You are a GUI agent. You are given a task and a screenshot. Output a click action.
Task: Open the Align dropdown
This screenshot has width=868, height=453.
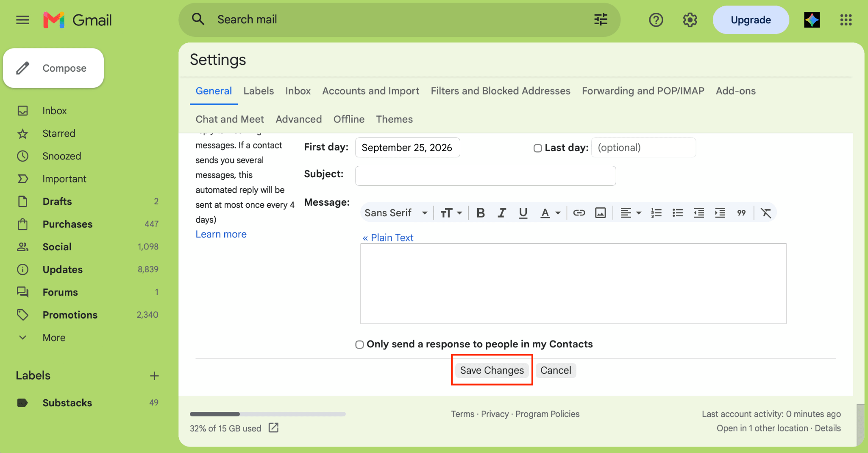[631, 213]
